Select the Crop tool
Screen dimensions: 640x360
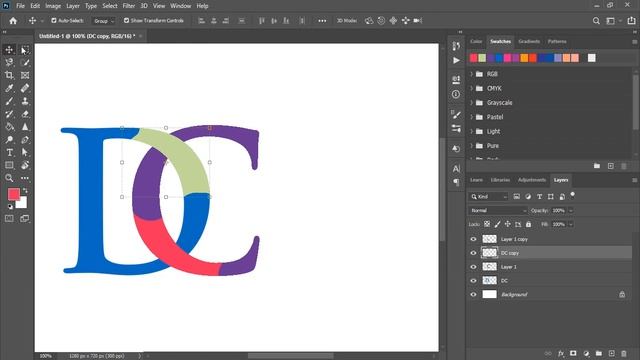coord(9,75)
